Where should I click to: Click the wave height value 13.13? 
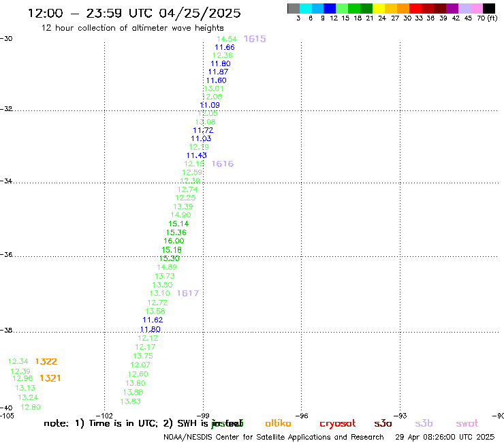25,388
